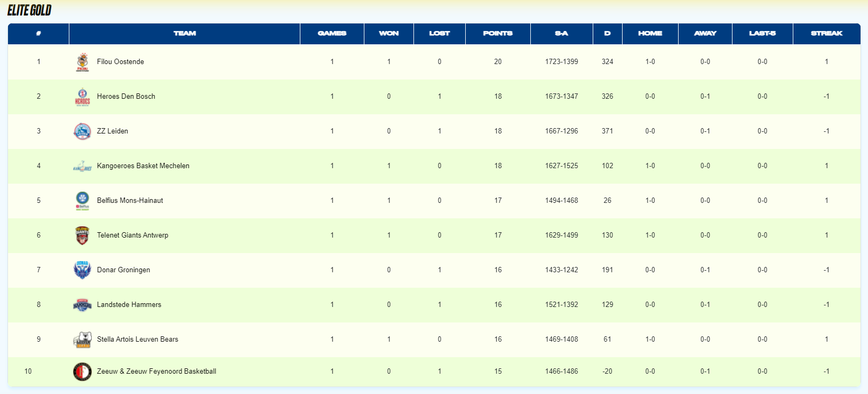868x394 pixels.
Task: Click Telenet Giants Antwerp's streak value 1
Action: 826,235
